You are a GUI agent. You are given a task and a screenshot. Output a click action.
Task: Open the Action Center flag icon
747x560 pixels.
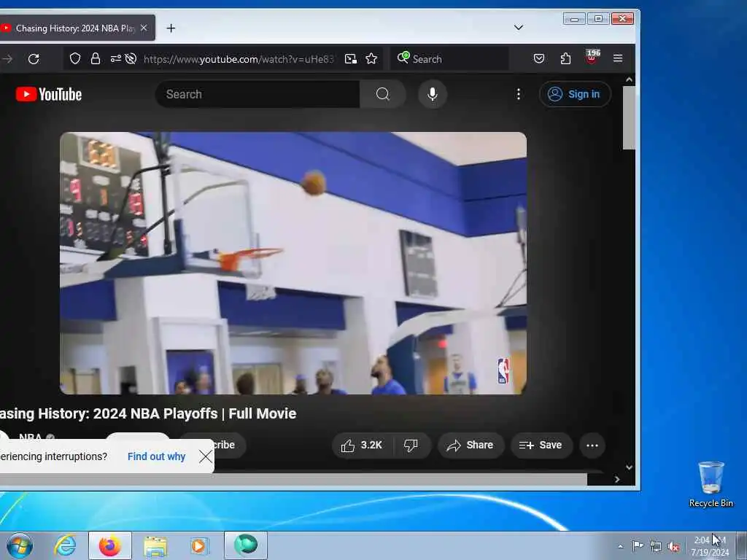pos(638,545)
